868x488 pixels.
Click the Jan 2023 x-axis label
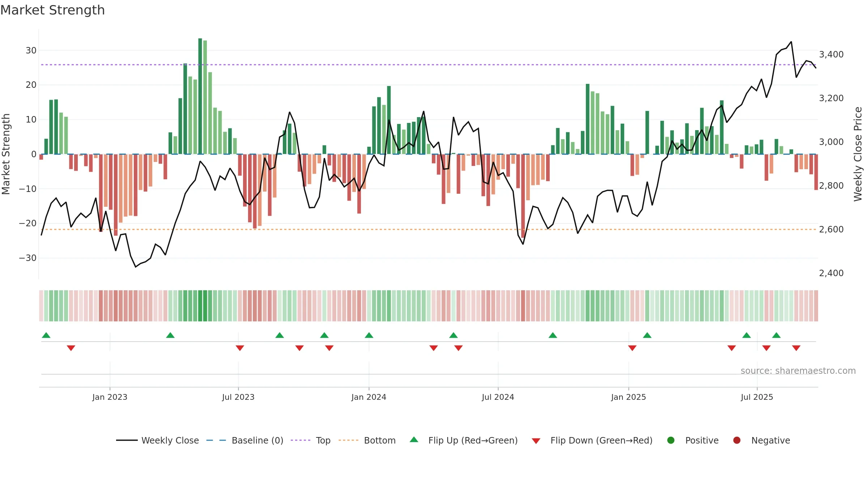coord(110,397)
